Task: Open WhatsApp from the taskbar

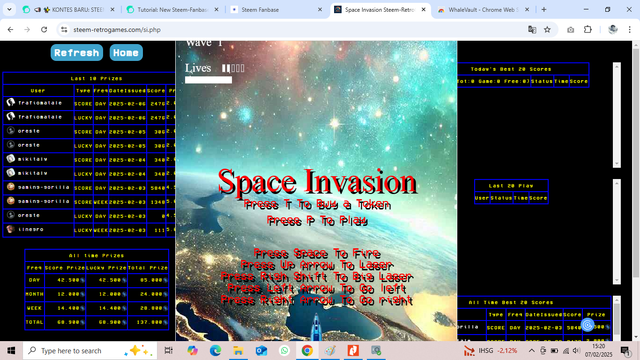Action: tap(284, 351)
